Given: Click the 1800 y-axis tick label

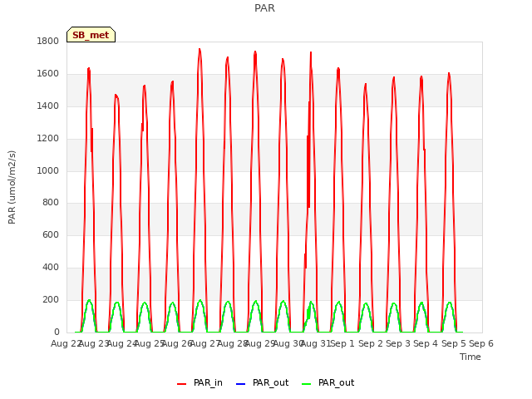Looking at the screenshot, I should (x=48, y=41).
